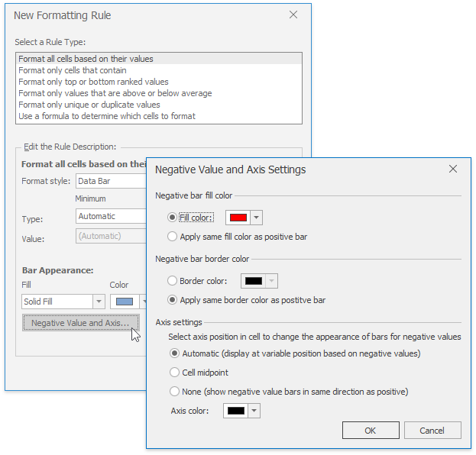
Task: Click the black Axis color swatch
Action: click(235, 411)
